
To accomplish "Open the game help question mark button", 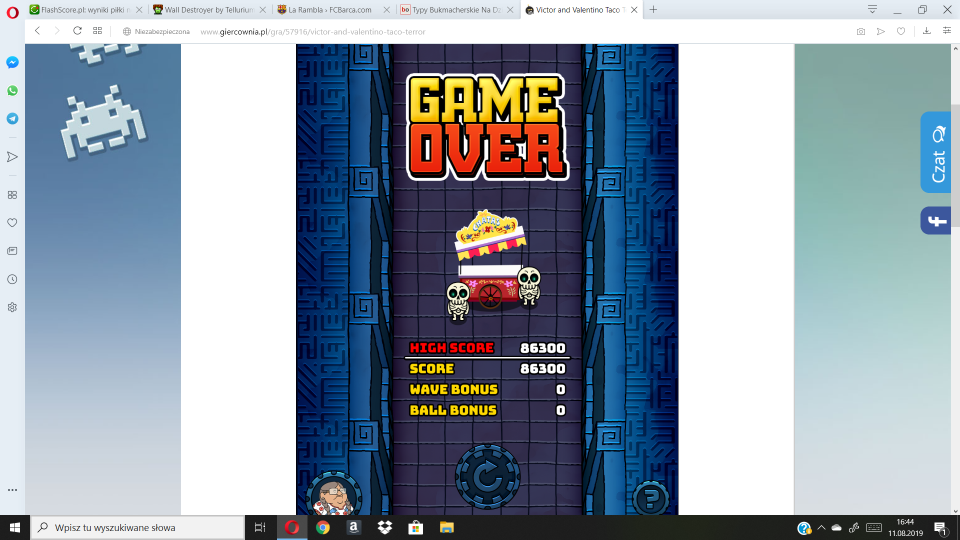I will click(650, 497).
